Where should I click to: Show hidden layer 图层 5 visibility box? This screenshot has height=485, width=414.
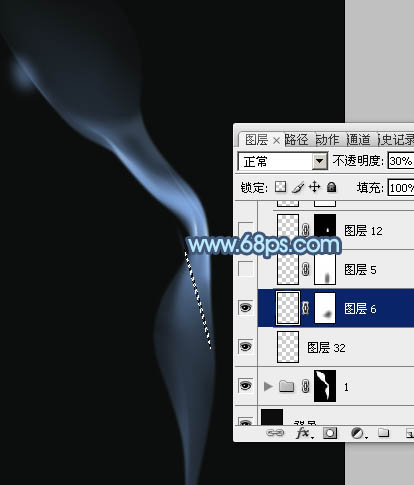(246, 269)
